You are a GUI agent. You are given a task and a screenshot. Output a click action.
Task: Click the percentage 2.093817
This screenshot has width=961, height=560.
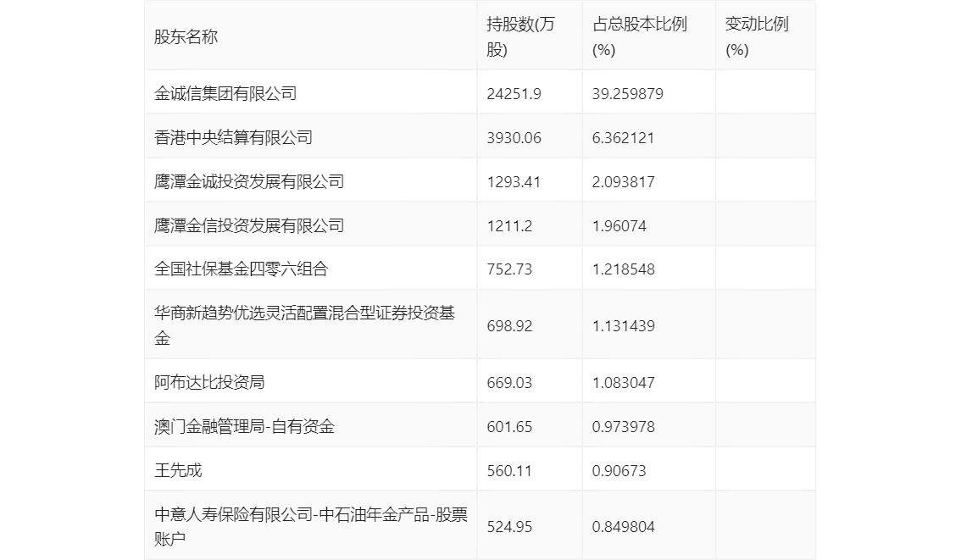pos(624,182)
